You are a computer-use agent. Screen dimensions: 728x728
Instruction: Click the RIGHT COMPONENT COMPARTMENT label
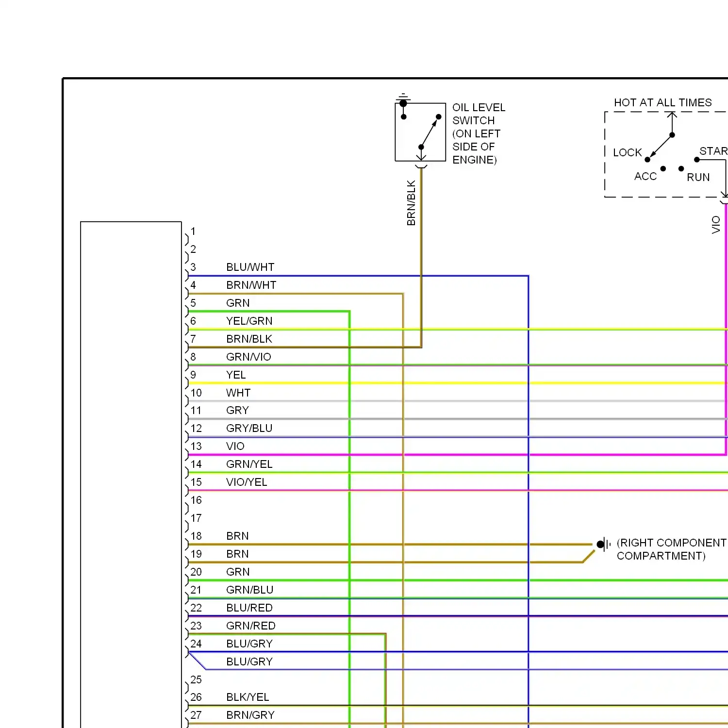coord(672,549)
